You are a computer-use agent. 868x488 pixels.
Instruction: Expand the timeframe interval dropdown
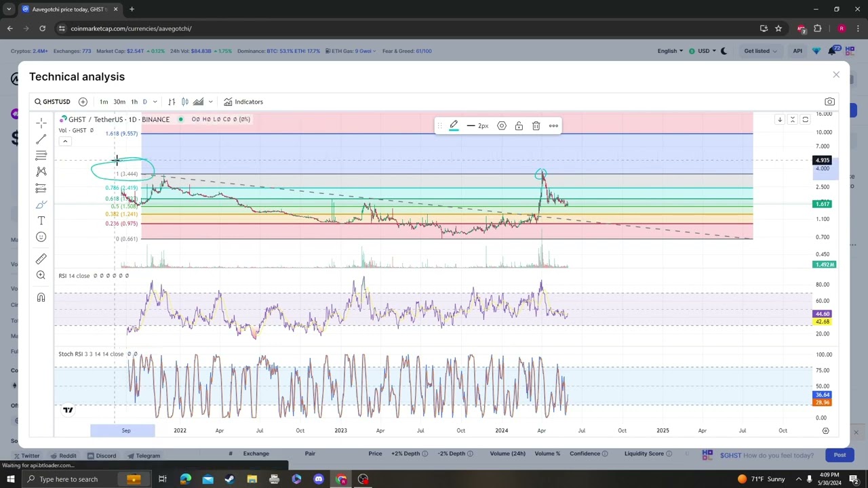click(x=155, y=102)
